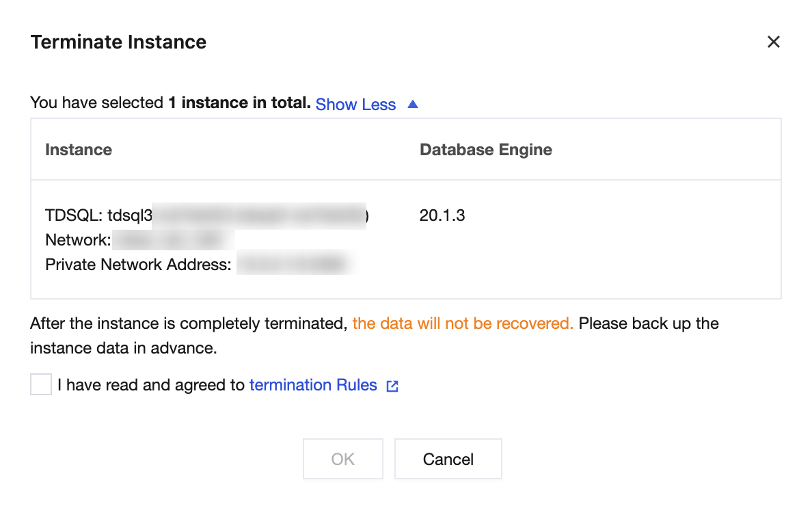Click the Network label in the instance row

78,240
